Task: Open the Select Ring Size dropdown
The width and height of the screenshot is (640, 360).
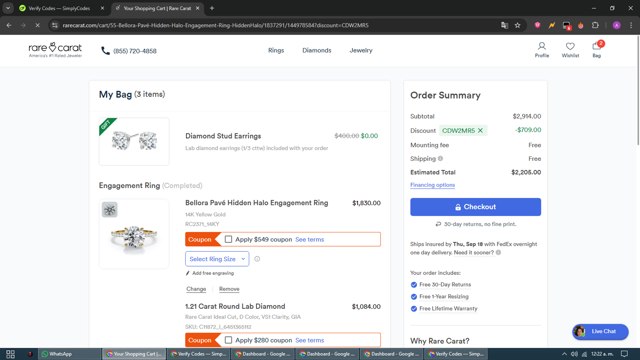Action: tap(217, 259)
